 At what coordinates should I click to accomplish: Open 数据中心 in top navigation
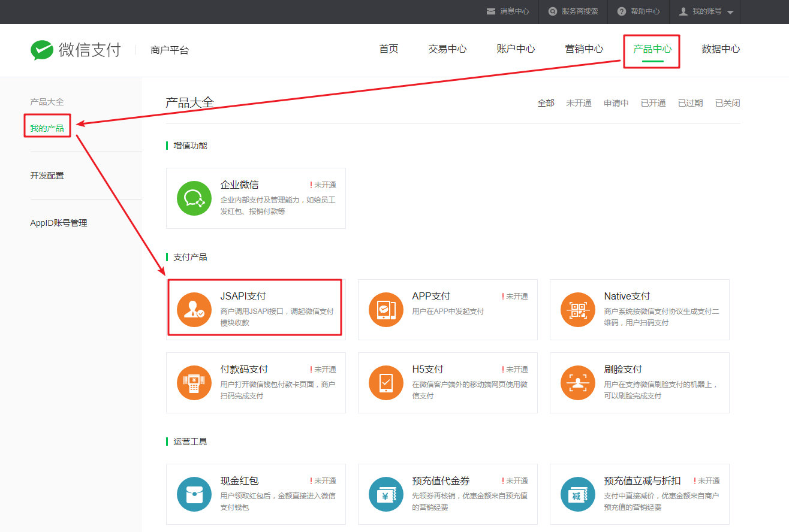coord(721,49)
